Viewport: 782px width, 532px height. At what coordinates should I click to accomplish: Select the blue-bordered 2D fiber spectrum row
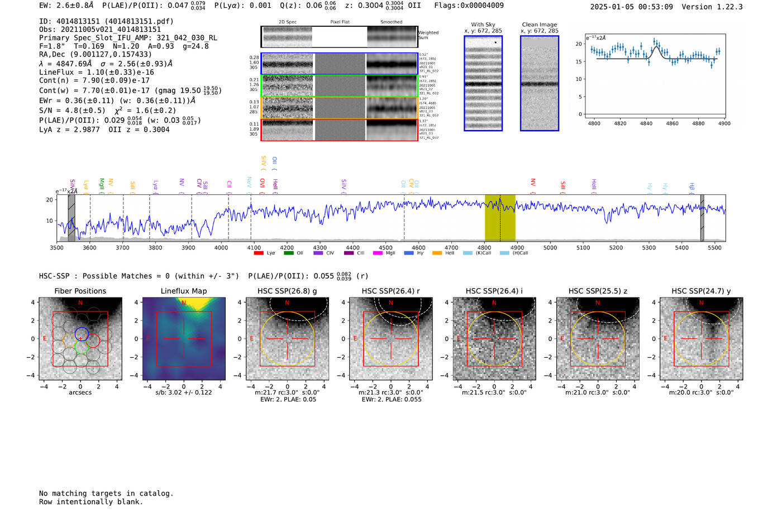pyautogui.click(x=340, y=64)
